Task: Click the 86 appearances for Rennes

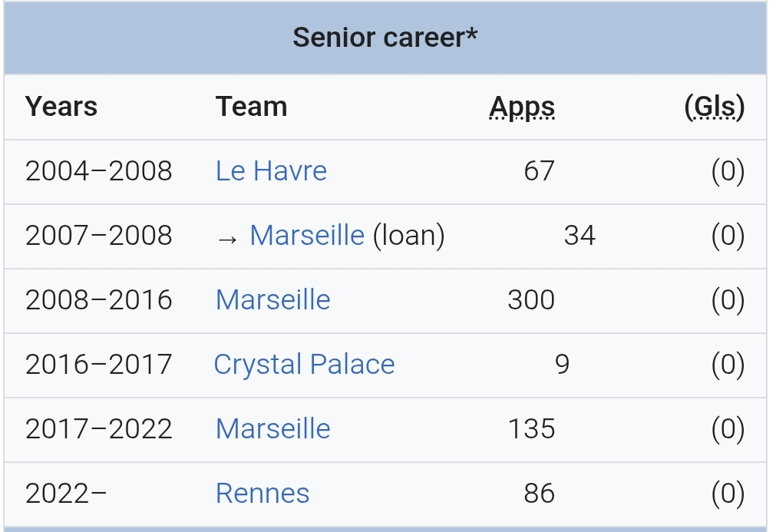Action: 539,494
